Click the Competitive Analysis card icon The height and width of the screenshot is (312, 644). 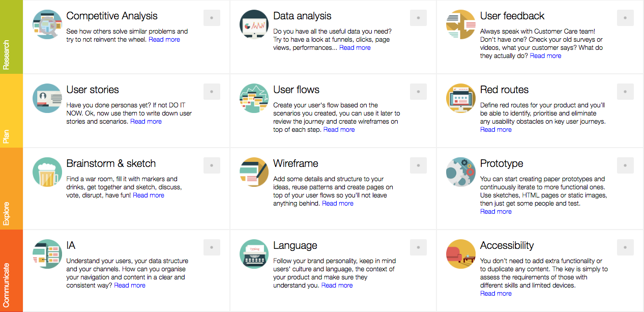point(47,24)
